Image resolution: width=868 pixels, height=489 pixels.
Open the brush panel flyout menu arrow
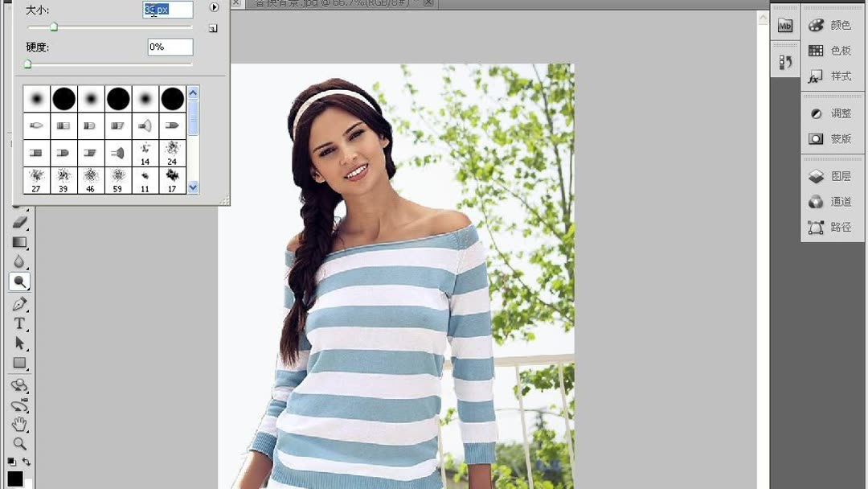(x=212, y=9)
